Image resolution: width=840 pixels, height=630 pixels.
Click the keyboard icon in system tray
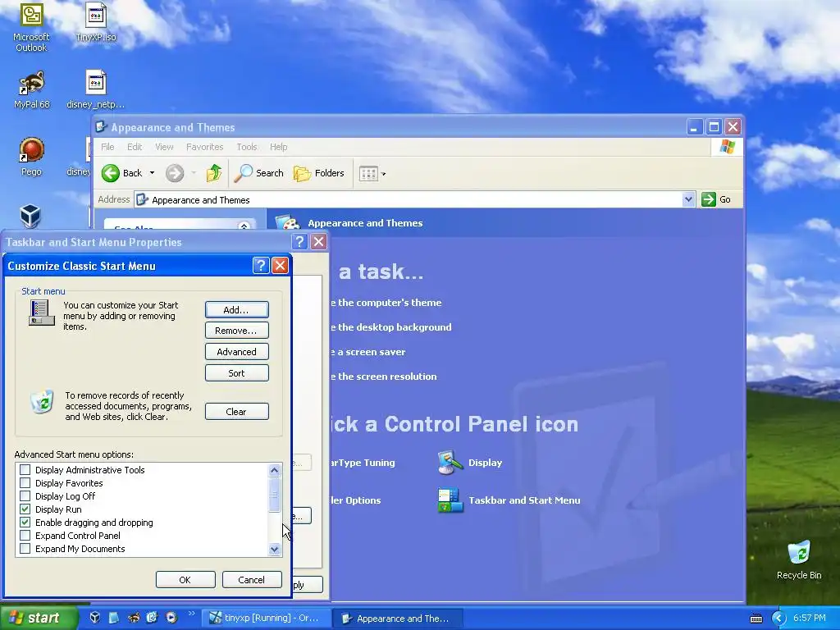[756, 619]
